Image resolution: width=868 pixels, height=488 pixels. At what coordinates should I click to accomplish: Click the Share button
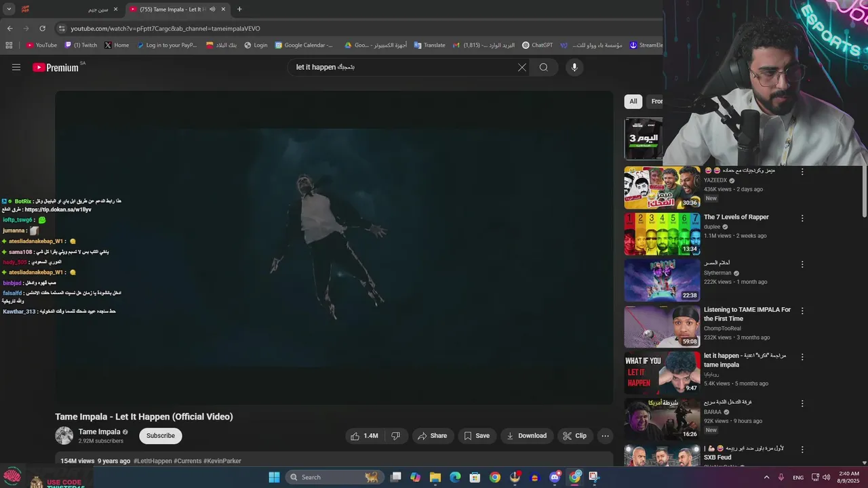point(432,436)
